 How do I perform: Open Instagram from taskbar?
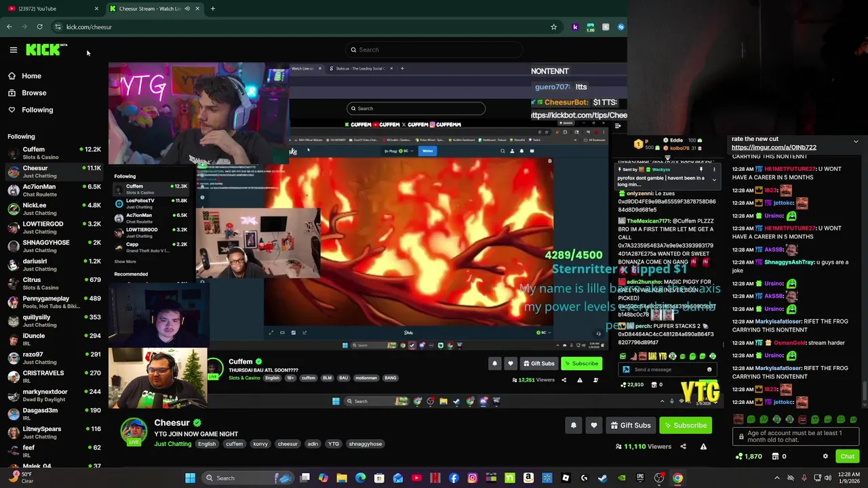473,478
